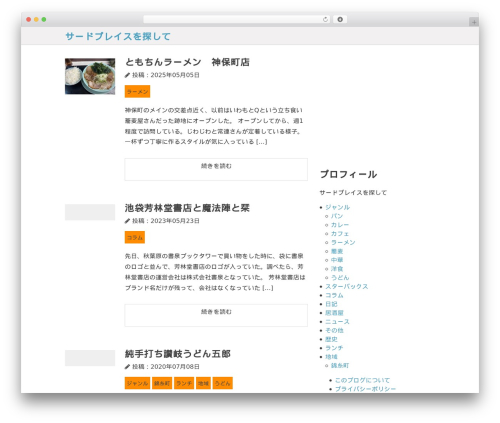Select the orange うどん tag on the third post
Screen dimensions: 500x423
(223, 383)
